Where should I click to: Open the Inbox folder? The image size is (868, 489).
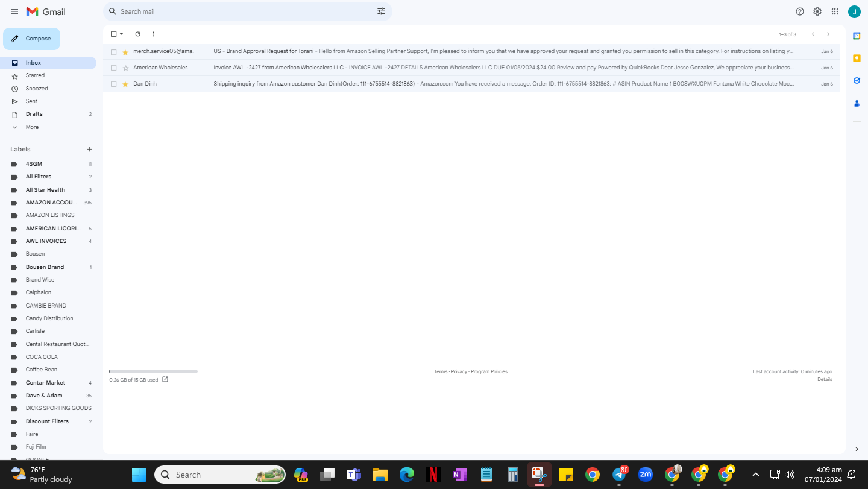(x=48, y=63)
